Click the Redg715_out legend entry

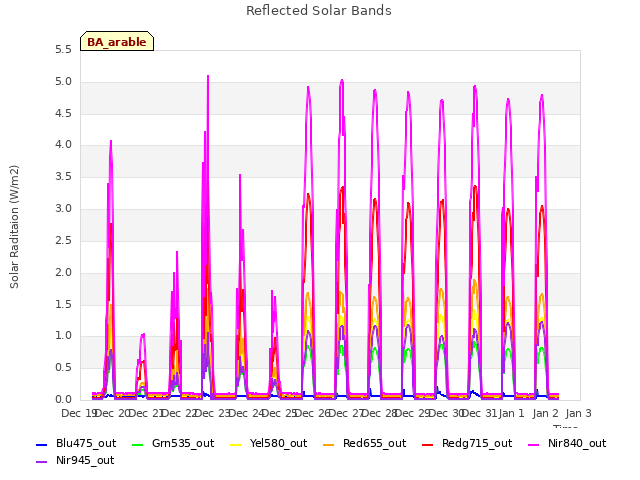[x=467, y=443]
